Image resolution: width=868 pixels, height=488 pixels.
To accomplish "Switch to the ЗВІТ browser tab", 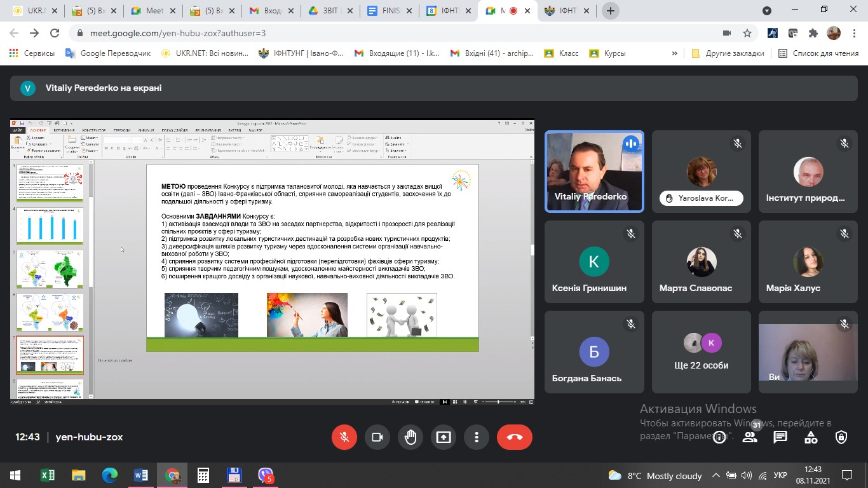I will coord(329,11).
